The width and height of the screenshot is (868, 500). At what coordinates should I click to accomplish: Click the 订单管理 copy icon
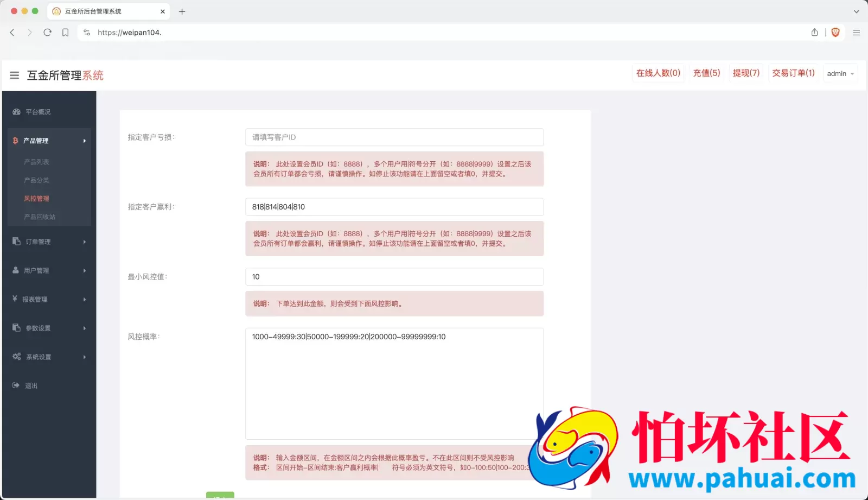click(x=16, y=242)
